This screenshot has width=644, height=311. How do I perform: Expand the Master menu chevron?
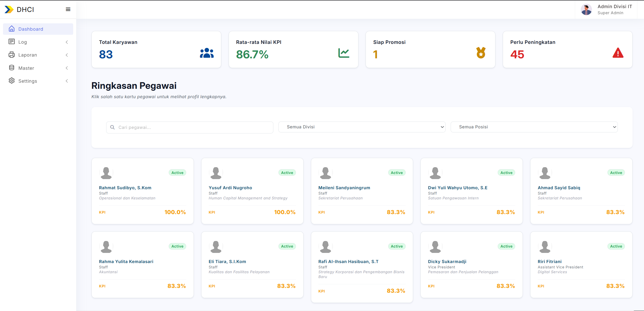pos(67,68)
